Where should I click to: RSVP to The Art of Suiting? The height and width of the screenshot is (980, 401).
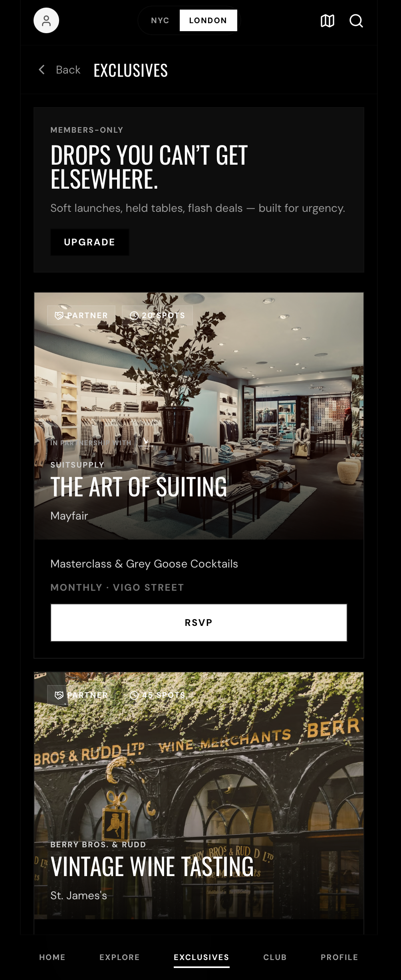pos(199,623)
